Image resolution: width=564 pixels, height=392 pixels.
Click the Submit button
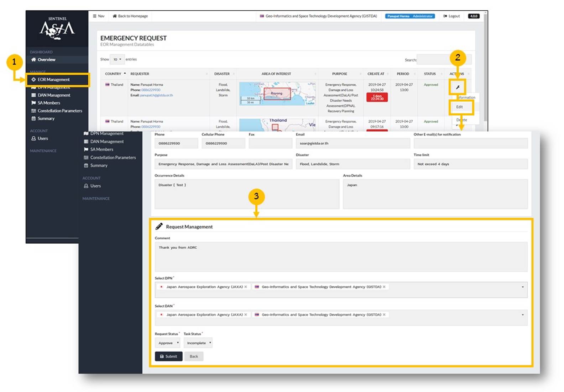tap(168, 356)
